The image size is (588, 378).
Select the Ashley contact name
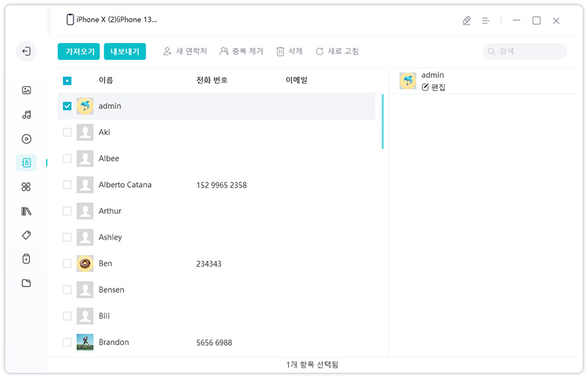click(110, 238)
